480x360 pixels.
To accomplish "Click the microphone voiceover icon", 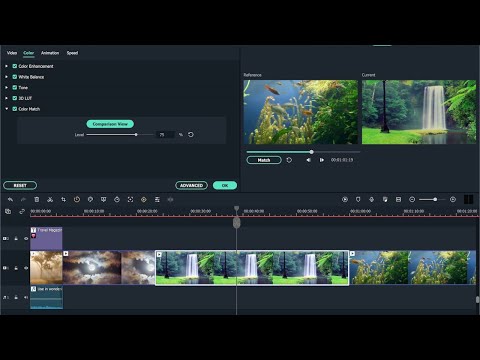I will click(372, 199).
